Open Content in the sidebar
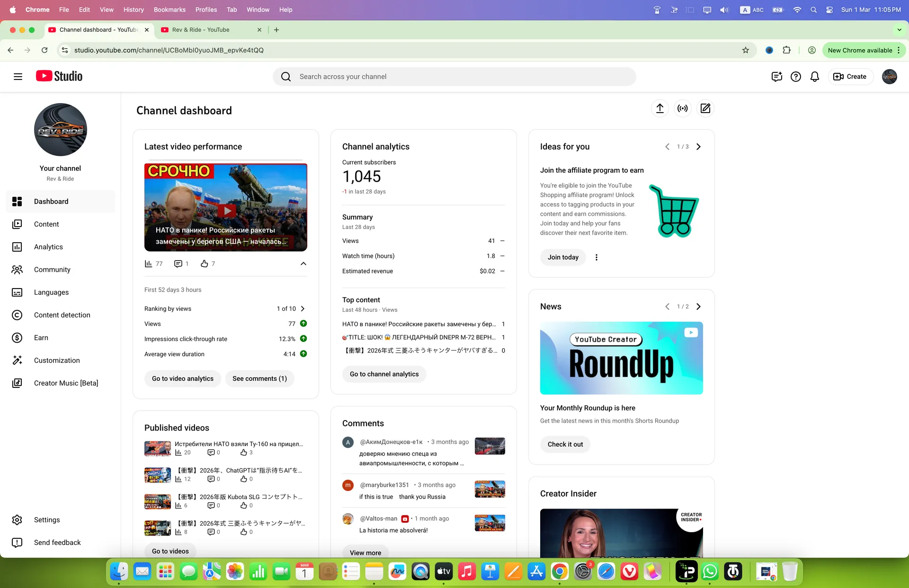 click(x=61, y=224)
